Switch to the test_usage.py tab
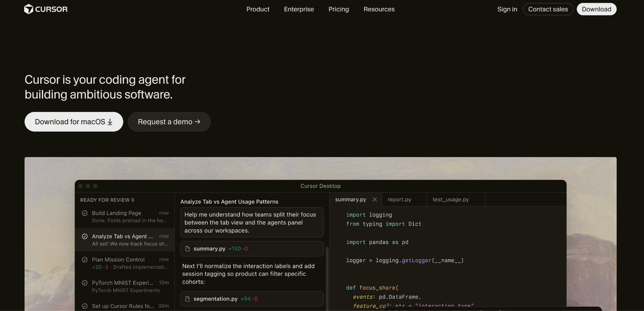This screenshot has height=311, width=644. coord(456,200)
